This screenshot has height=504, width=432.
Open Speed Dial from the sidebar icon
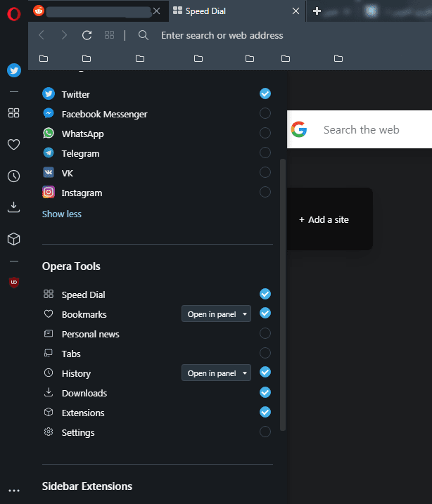(13, 112)
